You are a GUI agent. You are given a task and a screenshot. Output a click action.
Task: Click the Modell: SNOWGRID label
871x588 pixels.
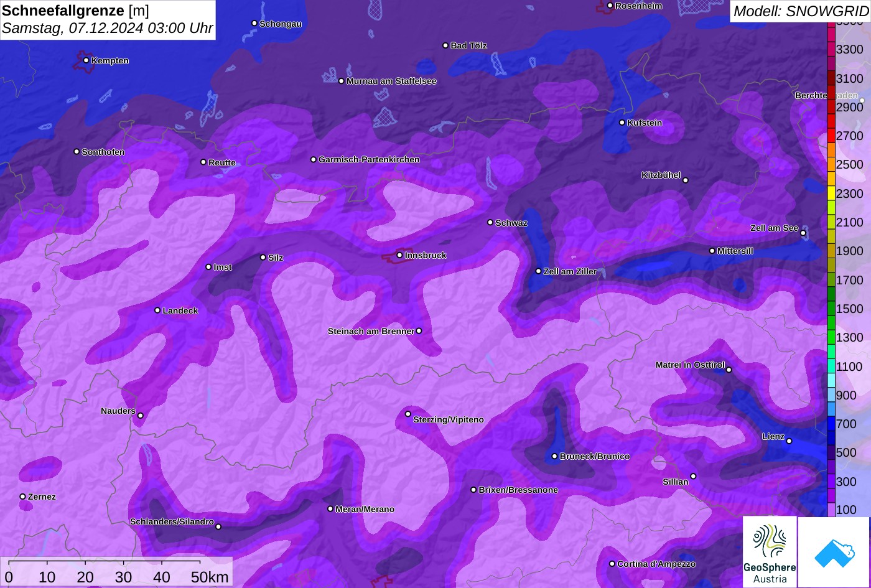point(801,11)
